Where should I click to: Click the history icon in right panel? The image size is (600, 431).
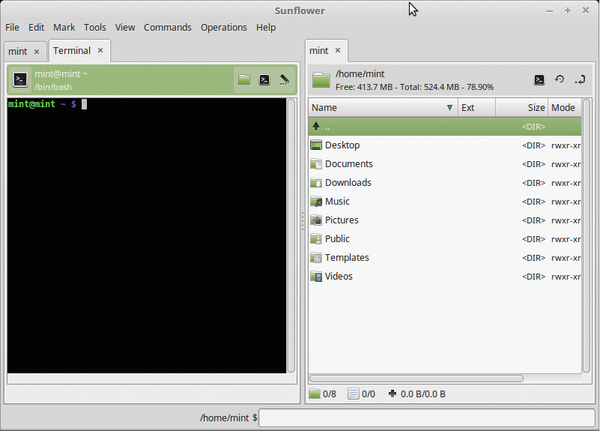tap(559, 79)
